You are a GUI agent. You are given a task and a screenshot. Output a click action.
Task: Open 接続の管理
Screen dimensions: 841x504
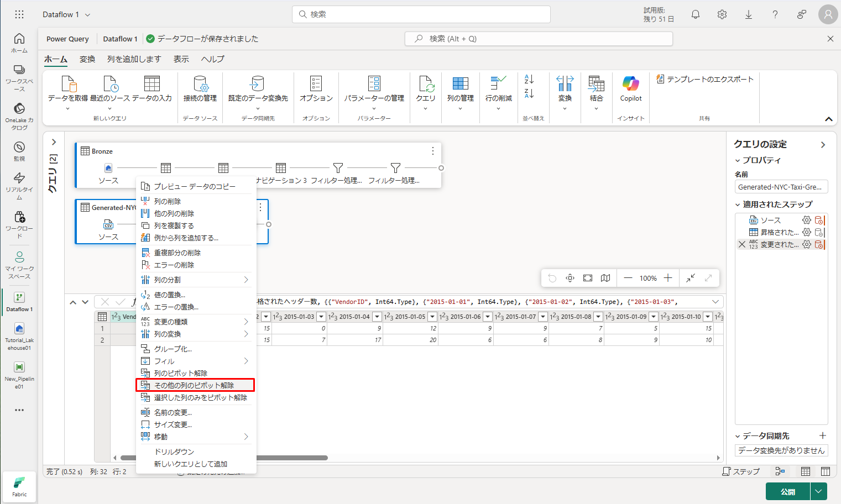point(200,88)
